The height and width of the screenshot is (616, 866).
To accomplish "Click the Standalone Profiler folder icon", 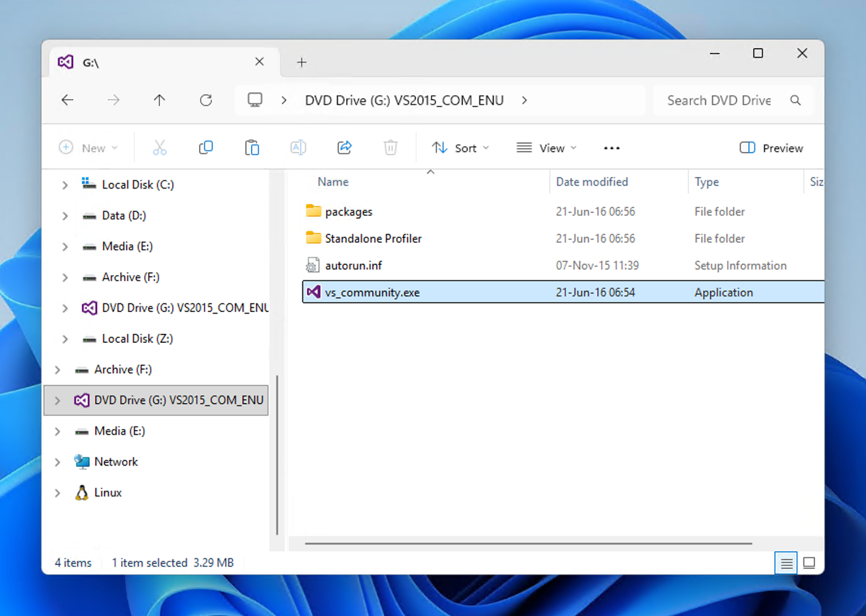I will pos(313,238).
